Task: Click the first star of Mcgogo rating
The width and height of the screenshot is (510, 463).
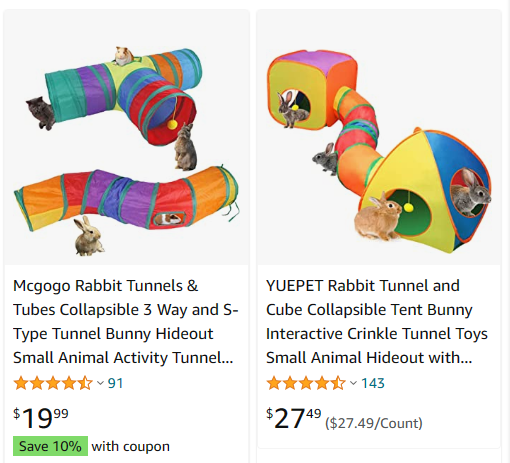Action: point(21,383)
